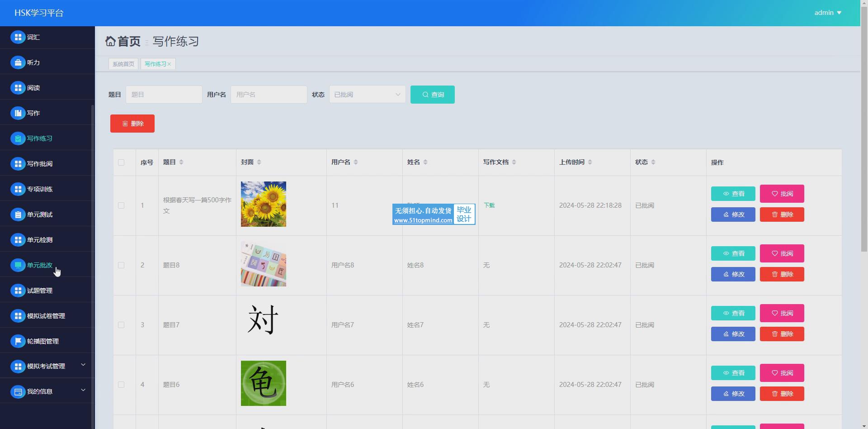This screenshot has height=429, width=868.
Task: Click 修改 for the 题目8 row
Action: tap(733, 274)
